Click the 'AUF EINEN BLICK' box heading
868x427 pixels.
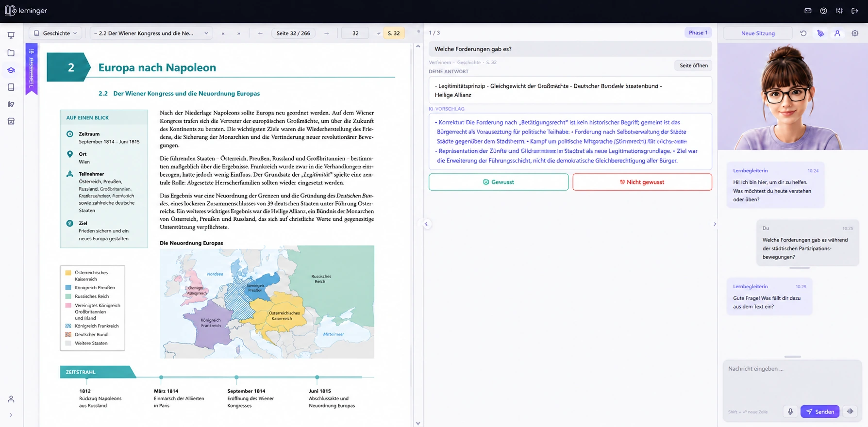click(87, 118)
